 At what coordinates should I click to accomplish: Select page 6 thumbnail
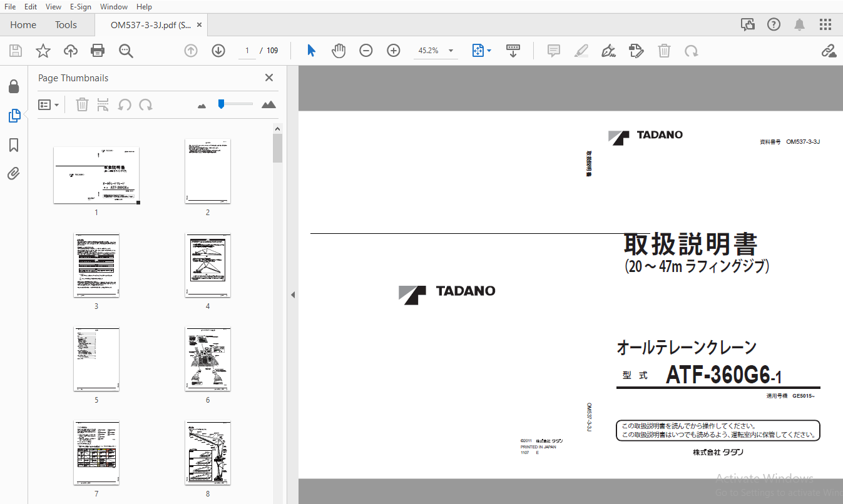point(208,359)
